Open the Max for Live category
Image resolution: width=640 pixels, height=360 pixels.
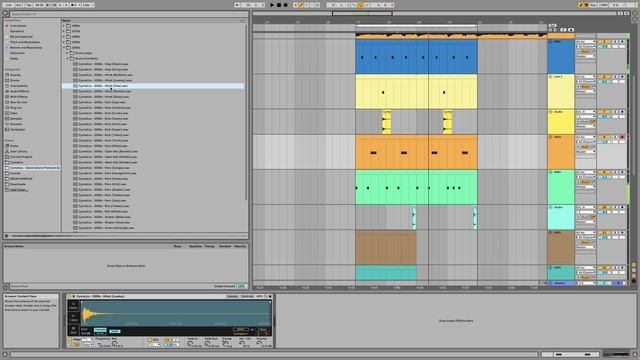18,102
